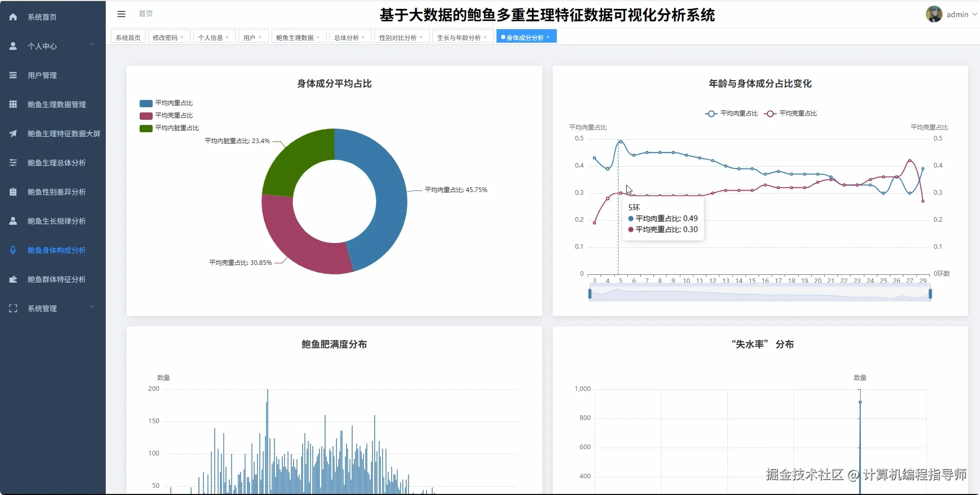
Task: Close the 用户 tab
Action: (260, 37)
